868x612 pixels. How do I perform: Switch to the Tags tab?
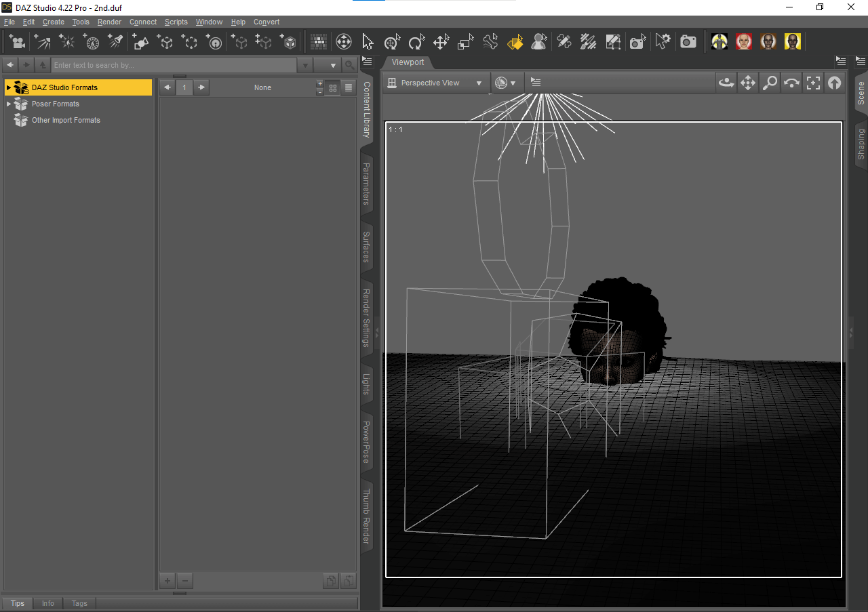(x=79, y=603)
